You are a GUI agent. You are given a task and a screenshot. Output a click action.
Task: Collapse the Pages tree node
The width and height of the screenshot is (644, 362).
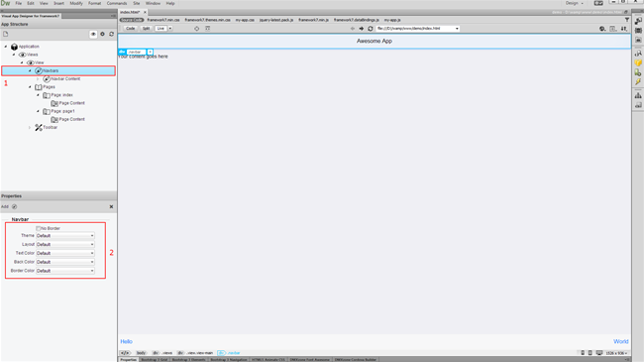pos(30,87)
